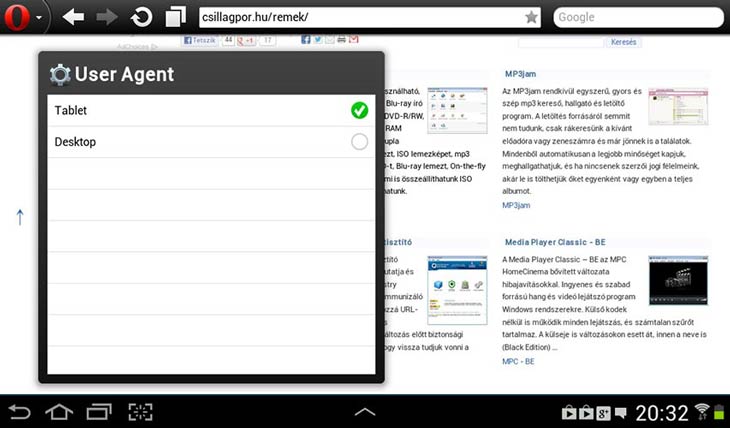
Task: Click the Google +1 button
Action: [246, 41]
